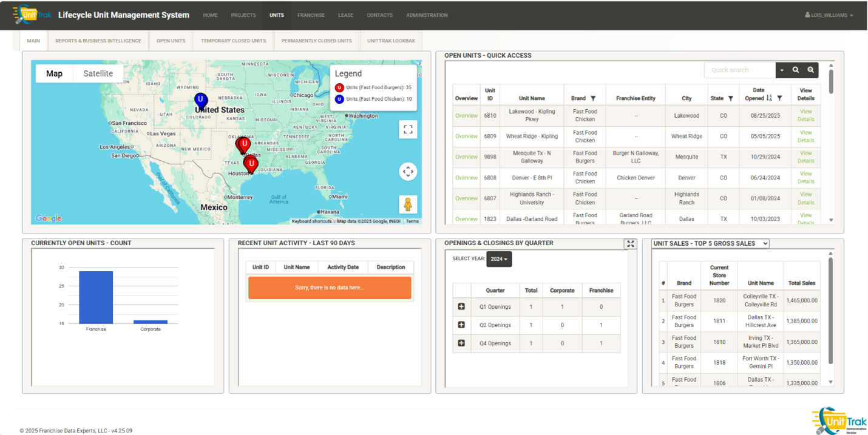The height and width of the screenshot is (435, 868).
Task: Sort by Date Opened using sort icon
Action: (769, 98)
